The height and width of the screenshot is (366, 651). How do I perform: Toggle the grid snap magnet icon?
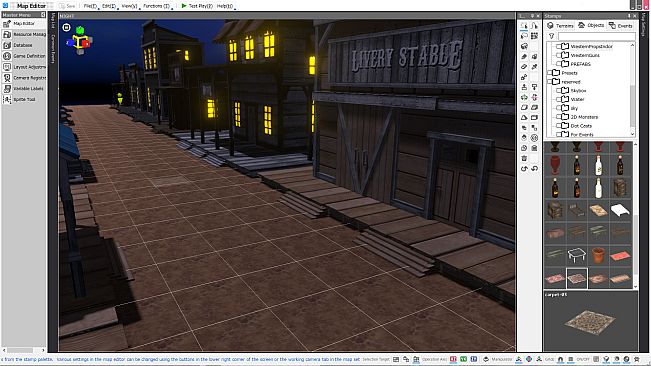pos(560,359)
